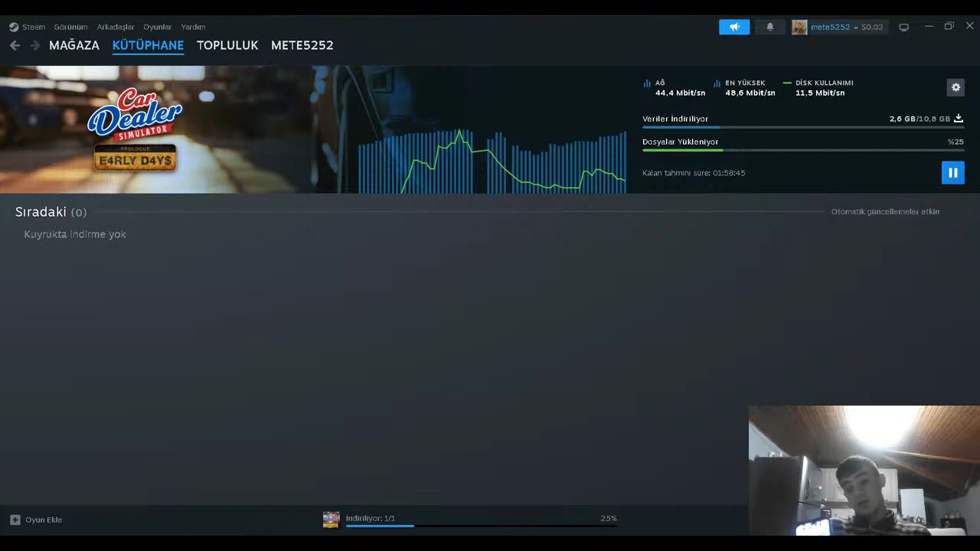Click the network activity graph
This screenshot has height=551, width=980.
click(x=492, y=160)
